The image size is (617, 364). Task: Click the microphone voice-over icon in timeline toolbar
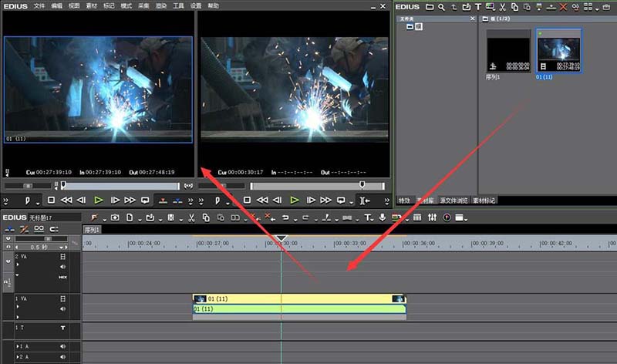coord(383,217)
